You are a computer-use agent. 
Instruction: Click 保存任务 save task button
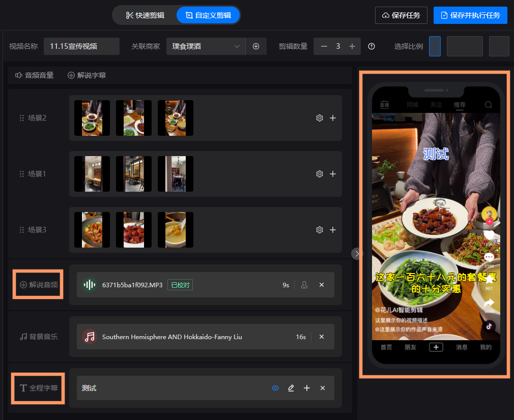click(x=401, y=15)
